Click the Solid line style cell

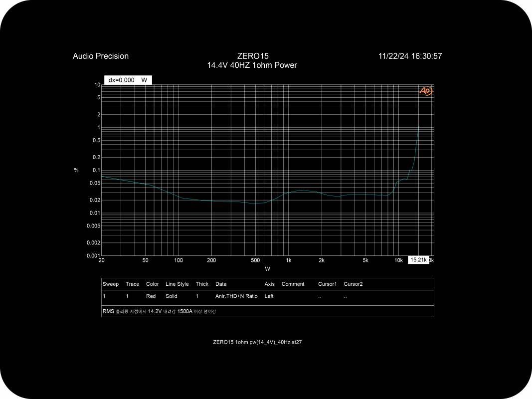point(172,296)
